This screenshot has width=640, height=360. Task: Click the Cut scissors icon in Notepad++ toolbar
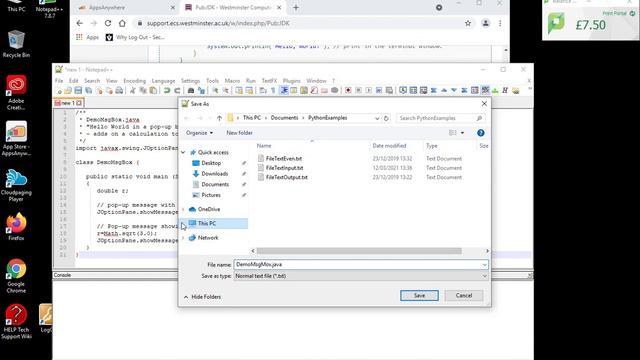click(133, 91)
